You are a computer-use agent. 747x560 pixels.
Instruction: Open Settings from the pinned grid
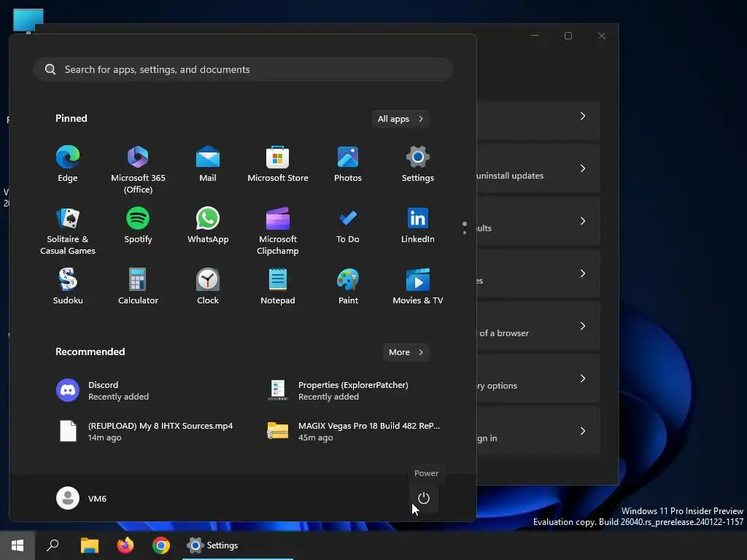click(x=418, y=164)
